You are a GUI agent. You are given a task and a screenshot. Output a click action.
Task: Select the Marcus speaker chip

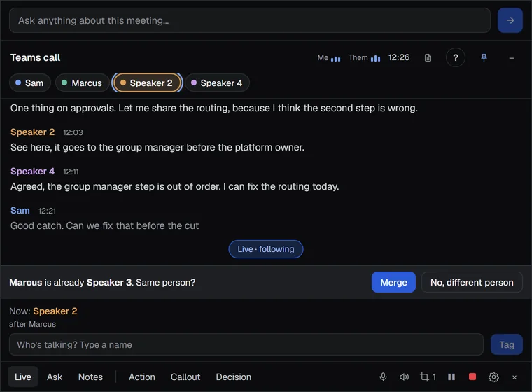coord(83,83)
